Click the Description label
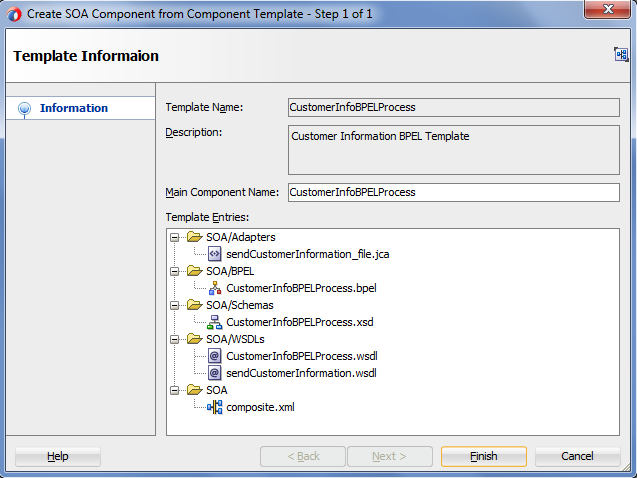This screenshot has width=637, height=478. (193, 132)
